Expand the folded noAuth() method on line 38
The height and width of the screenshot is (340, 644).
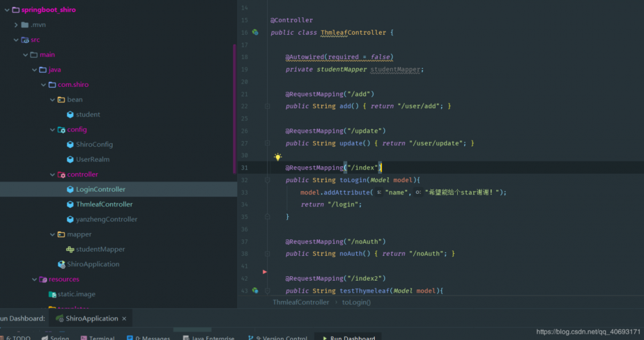click(x=267, y=254)
